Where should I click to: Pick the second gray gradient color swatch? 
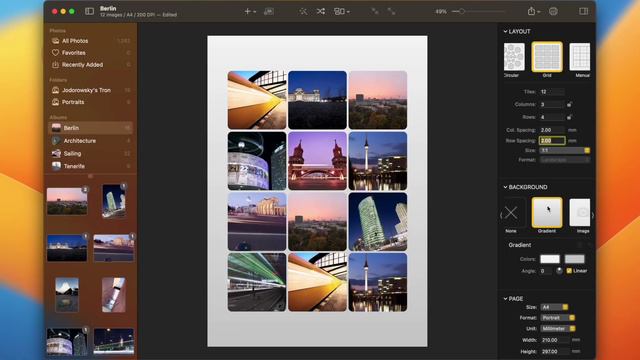[x=574, y=259]
